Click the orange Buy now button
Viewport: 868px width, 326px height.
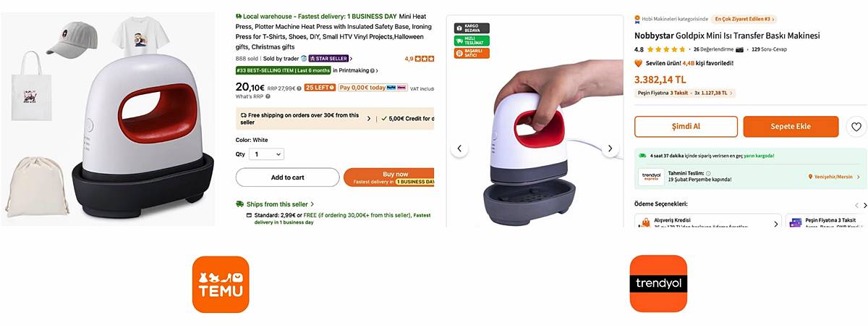[x=389, y=177]
